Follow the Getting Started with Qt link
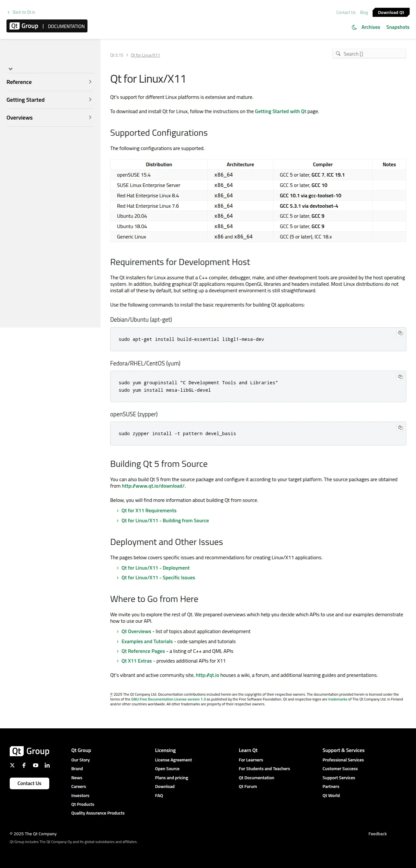 (x=280, y=111)
